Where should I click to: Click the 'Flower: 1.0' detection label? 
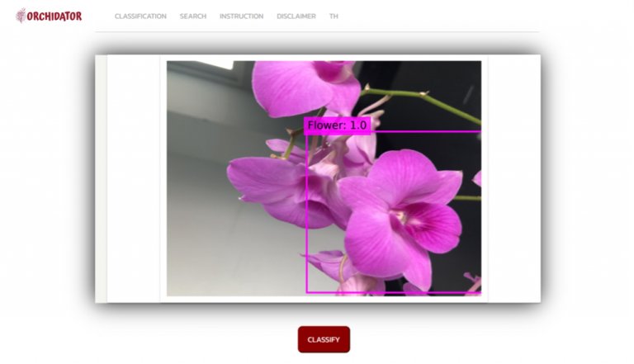click(337, 125)
